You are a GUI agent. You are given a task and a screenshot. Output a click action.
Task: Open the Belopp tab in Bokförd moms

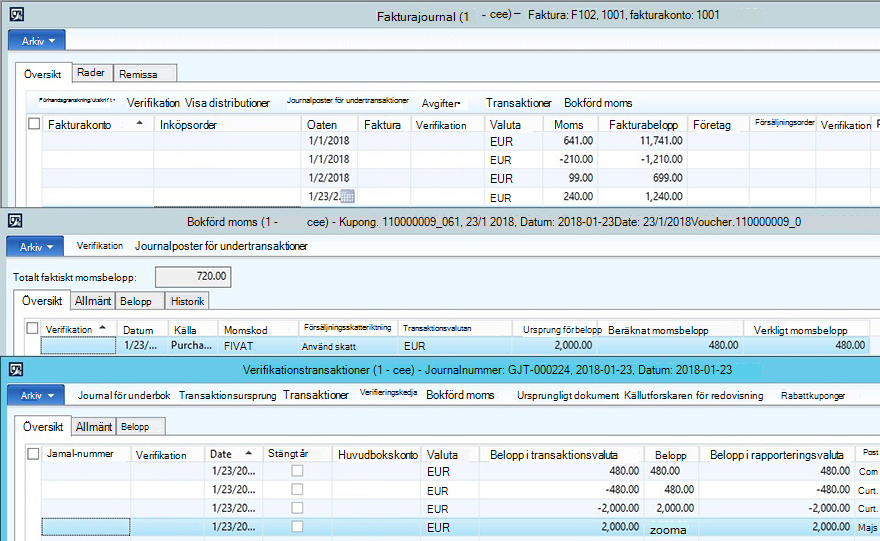tap(140, 301)
